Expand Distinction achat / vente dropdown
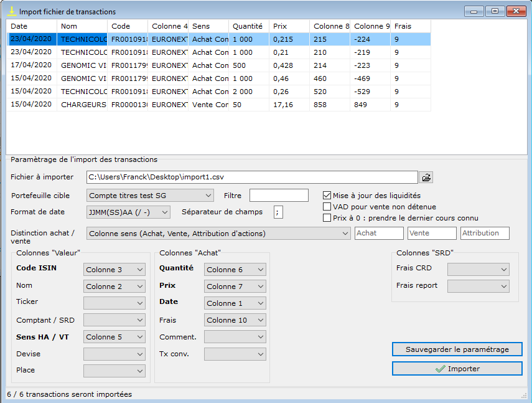 [218, 234]
